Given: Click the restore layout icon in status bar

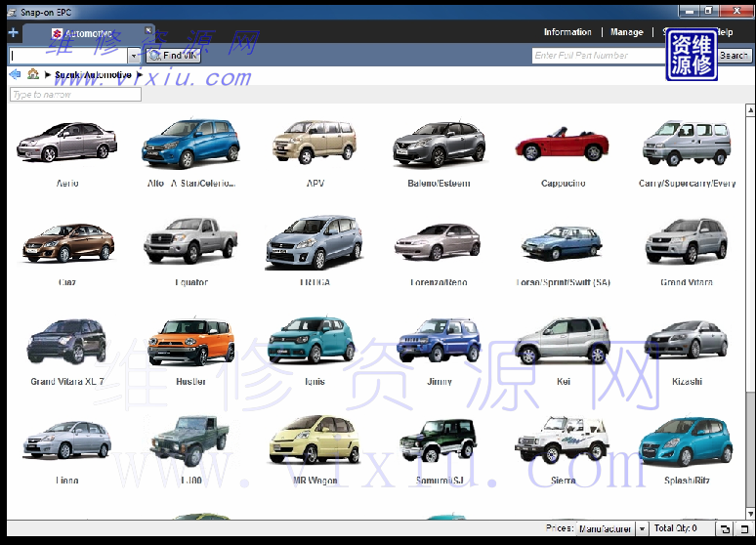Looking at the screenshot, I should click(725, 528).
